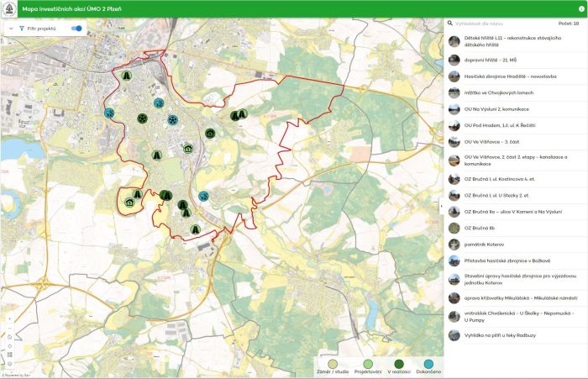Open the basemap gallery grid button

(9, 355)
